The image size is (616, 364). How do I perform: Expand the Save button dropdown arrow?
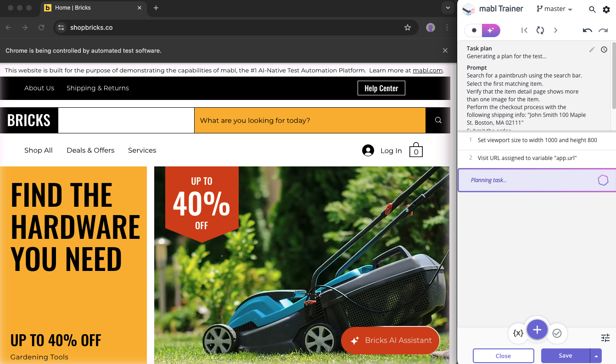596,356
